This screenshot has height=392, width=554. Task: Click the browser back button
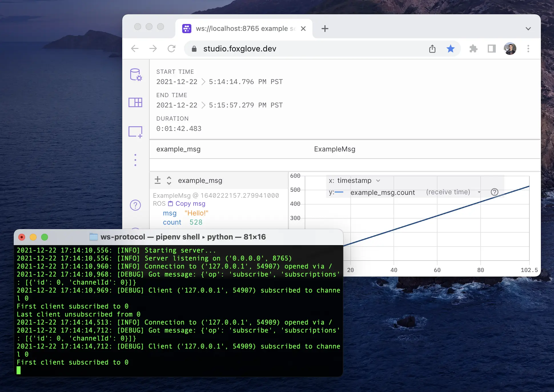click(135, 49)
